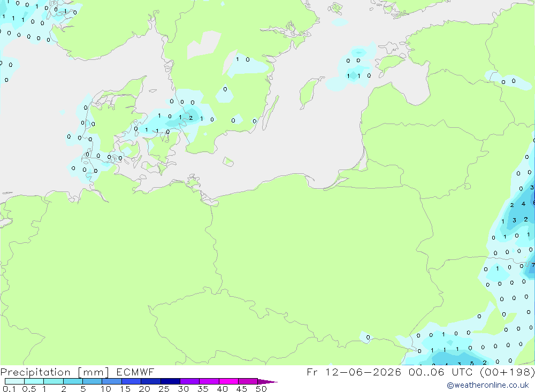Select the 15–20 mm legend swatch
The height and width of the screenshot is (392, 535).
click(x=132, y=381)
